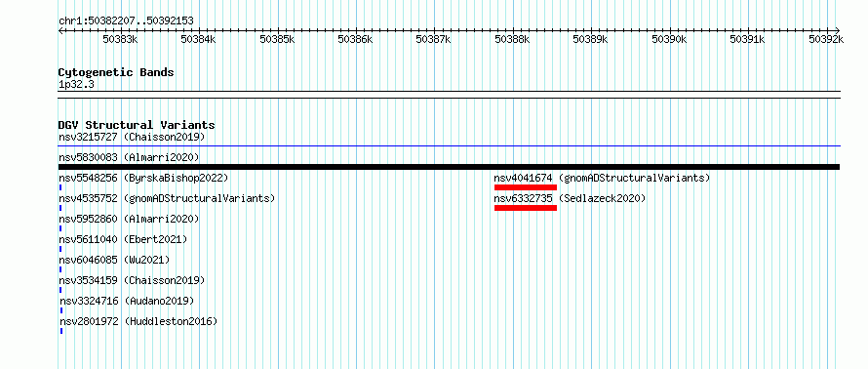Click the nsv3215727 variant label
This screenshot has height=369, width=868.
tap(132, 137)
